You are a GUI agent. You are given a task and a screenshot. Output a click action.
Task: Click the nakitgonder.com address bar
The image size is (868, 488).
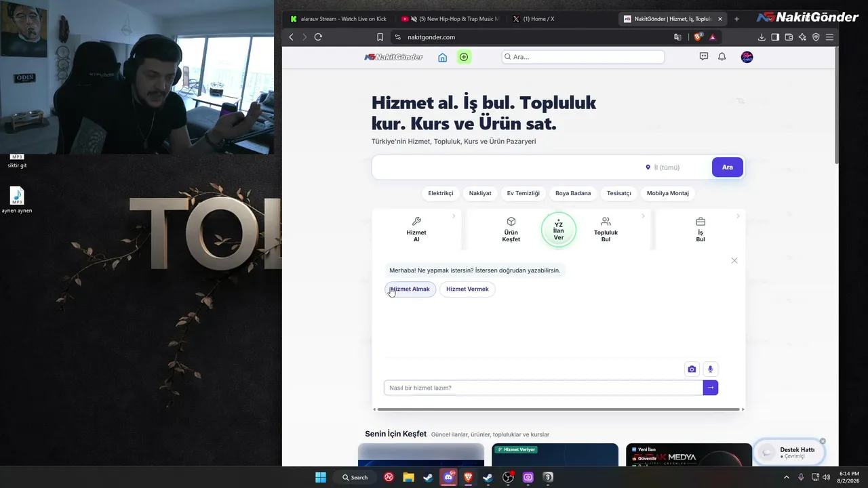click(529, 37)
